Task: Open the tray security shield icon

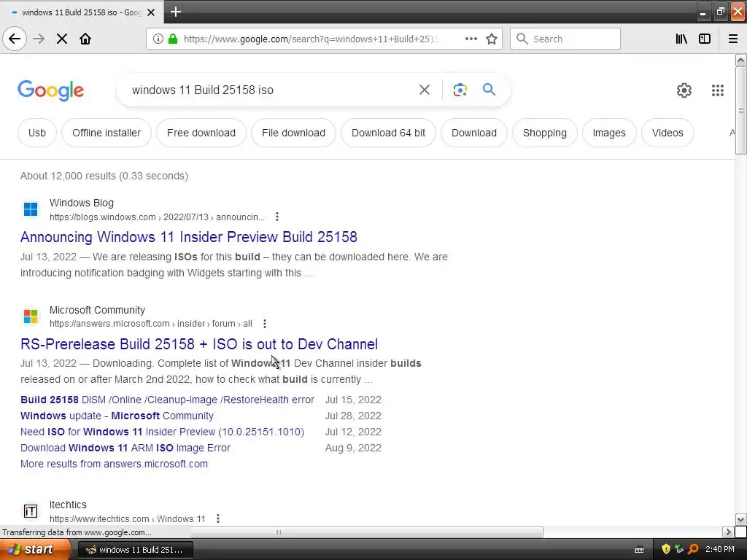Action: click(x=666, y=550)
